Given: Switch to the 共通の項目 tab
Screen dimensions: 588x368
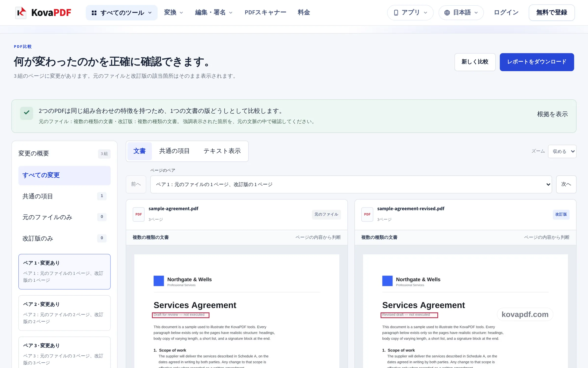Looking at the screenshot, I should click(174, 151).
